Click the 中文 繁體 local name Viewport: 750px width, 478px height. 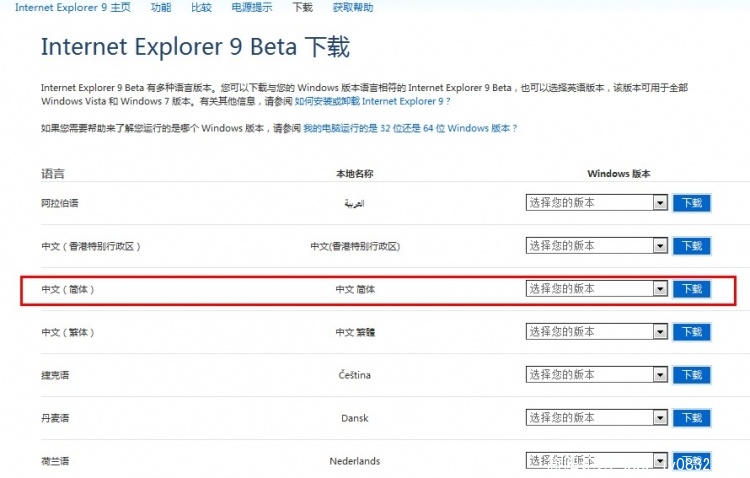click(355, 332)
